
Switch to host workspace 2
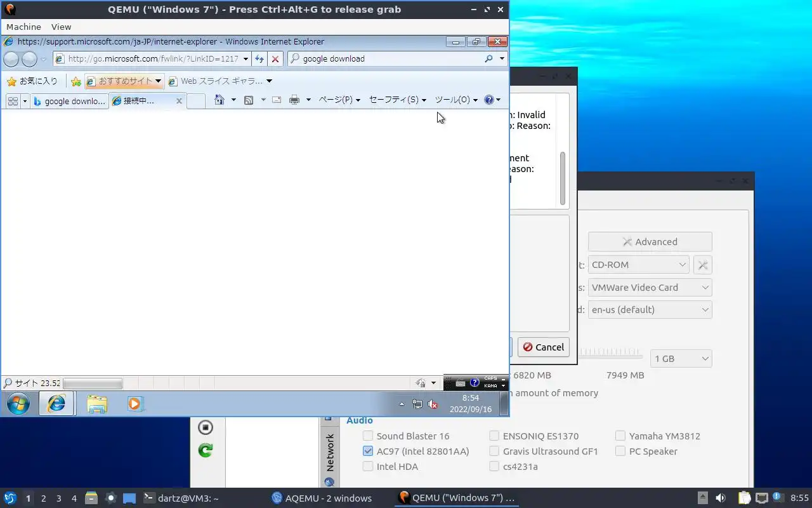(x=43, y=499)
